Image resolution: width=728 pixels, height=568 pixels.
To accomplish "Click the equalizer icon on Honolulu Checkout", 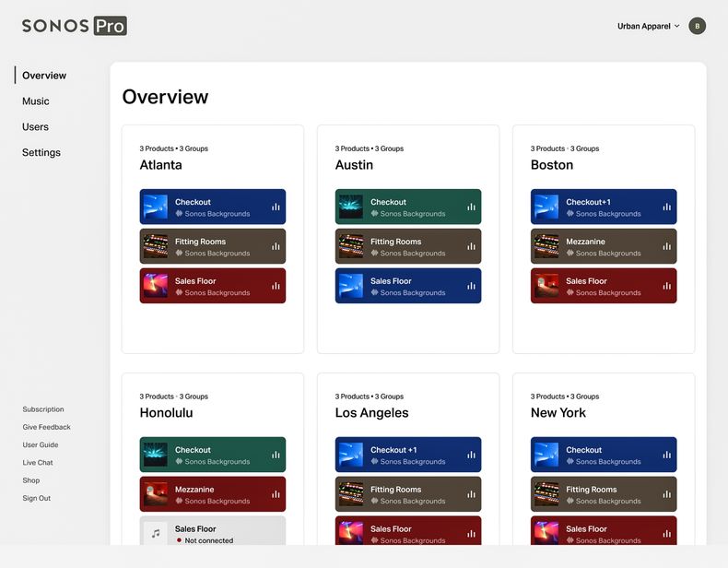I will [276, 455].
